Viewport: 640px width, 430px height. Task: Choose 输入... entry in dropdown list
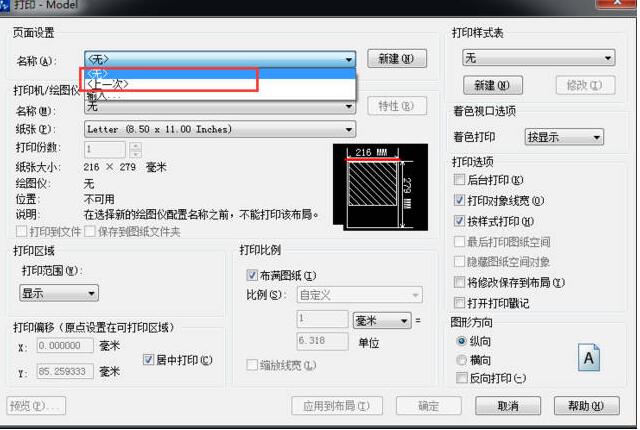(220, 96)
